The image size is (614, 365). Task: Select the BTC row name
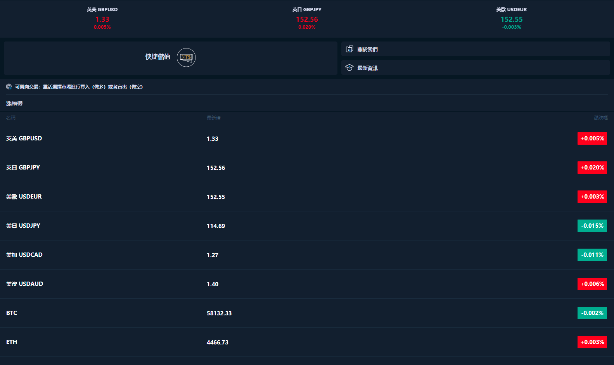click(12, 313)
